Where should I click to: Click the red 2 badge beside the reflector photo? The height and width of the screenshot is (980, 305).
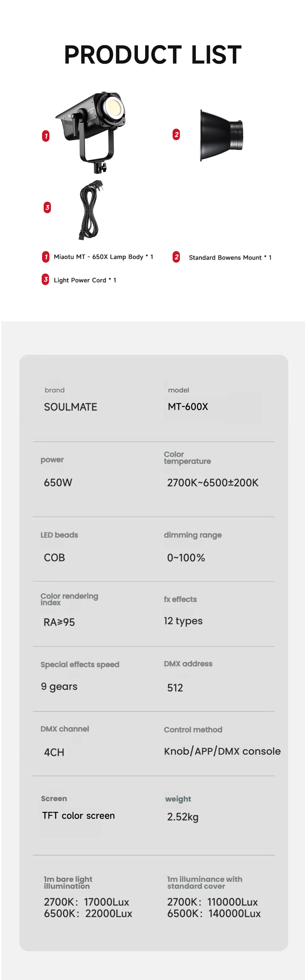coord(176,134)
